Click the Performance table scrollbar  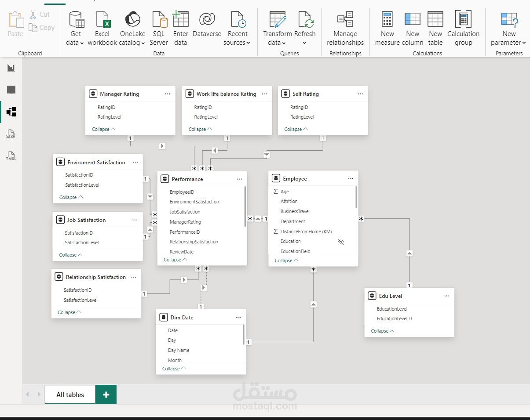coord(245,206)
